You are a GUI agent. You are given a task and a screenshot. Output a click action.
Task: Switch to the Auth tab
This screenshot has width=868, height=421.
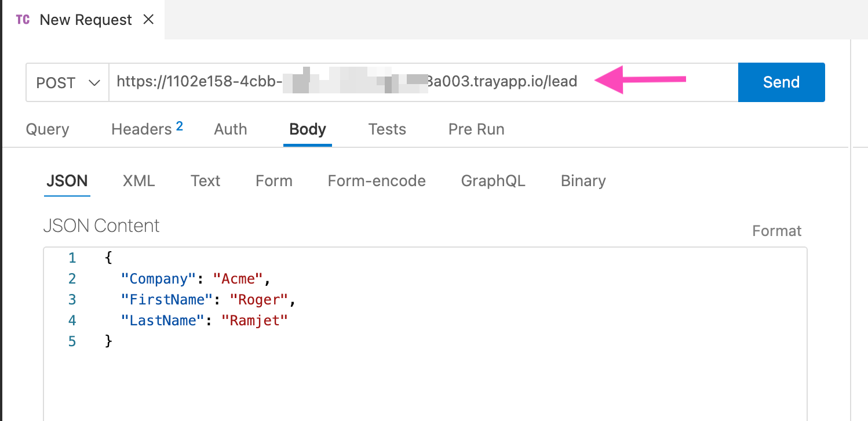tap(230, 129)
